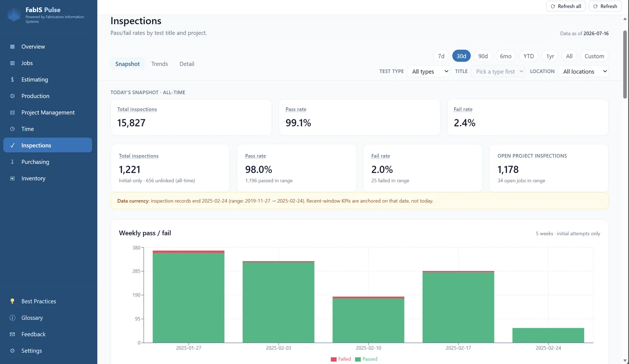Click the FabIS Pulse logo icon

tap(14, 15)
